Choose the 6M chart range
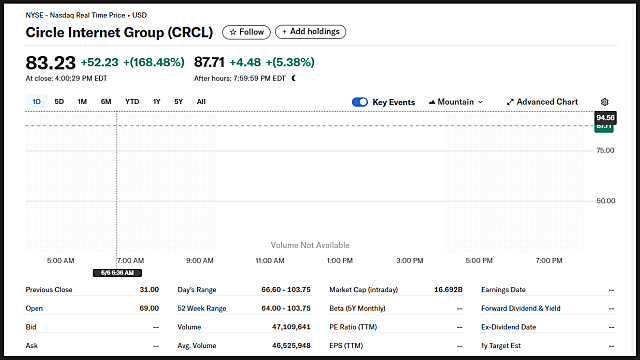Image resolution: width=640 pixels, height=360 pixels. coord(106,102)
